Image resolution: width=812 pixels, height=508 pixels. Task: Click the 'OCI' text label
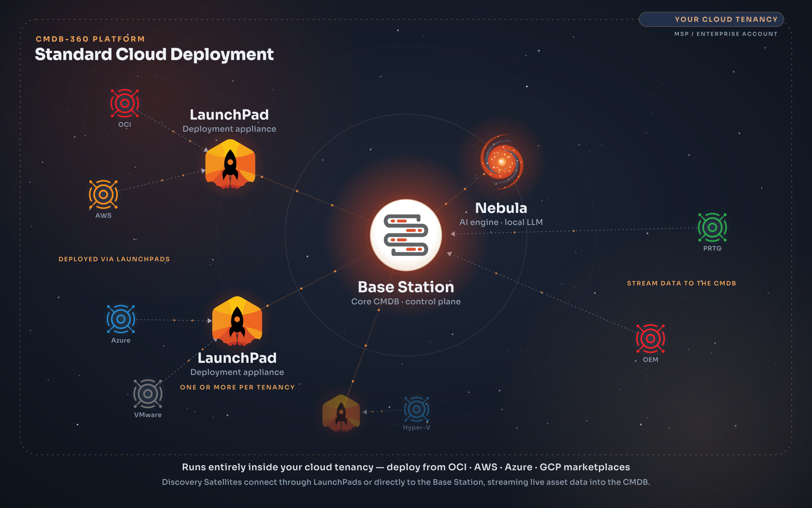coord(125,124)
